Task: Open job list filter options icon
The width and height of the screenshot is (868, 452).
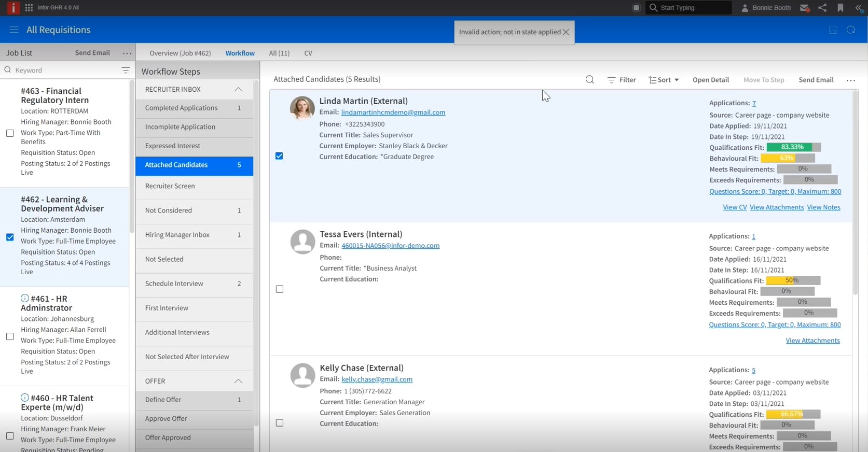Action: click(126, 70)
